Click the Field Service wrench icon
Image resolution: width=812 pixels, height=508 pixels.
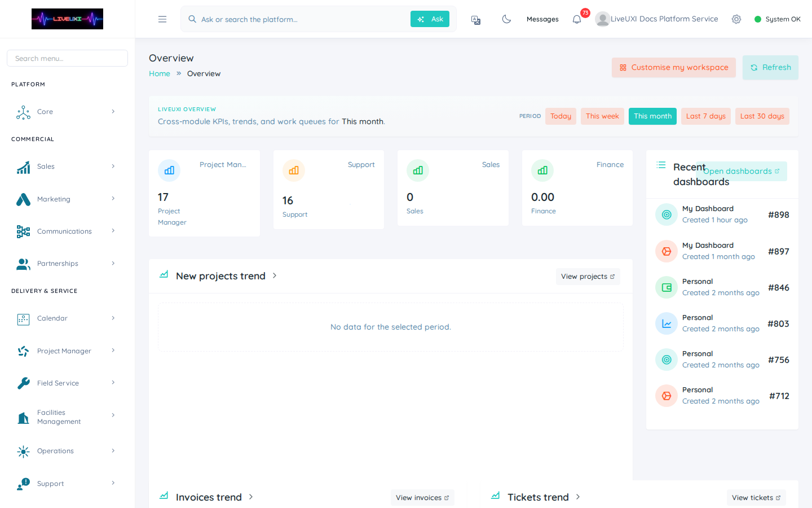(23, 383)
